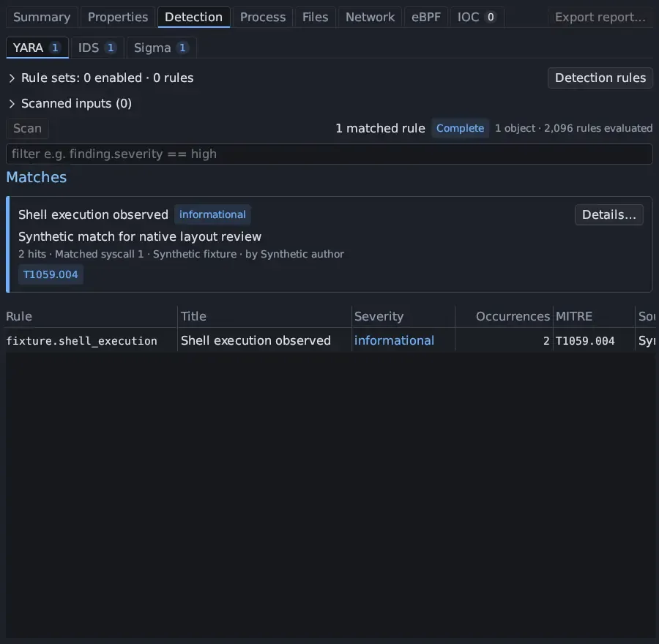659x644 pixels.
Task: Select the Detection tab
Action: [x=194, y=18]
